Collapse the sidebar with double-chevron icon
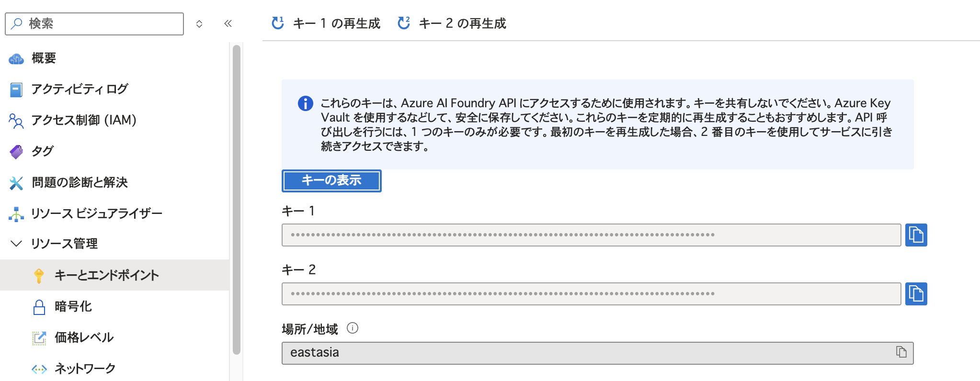 pyautogui.click(x=228, y=23)
